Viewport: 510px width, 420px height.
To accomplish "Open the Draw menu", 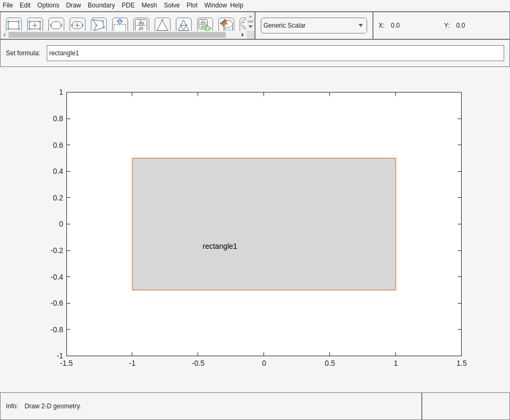I will (73, 5).
